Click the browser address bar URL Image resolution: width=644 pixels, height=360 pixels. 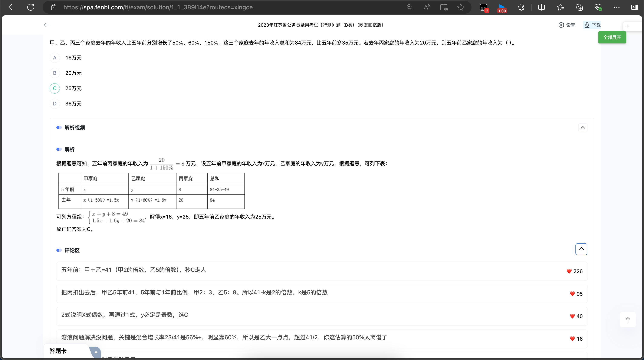(158, 7)
